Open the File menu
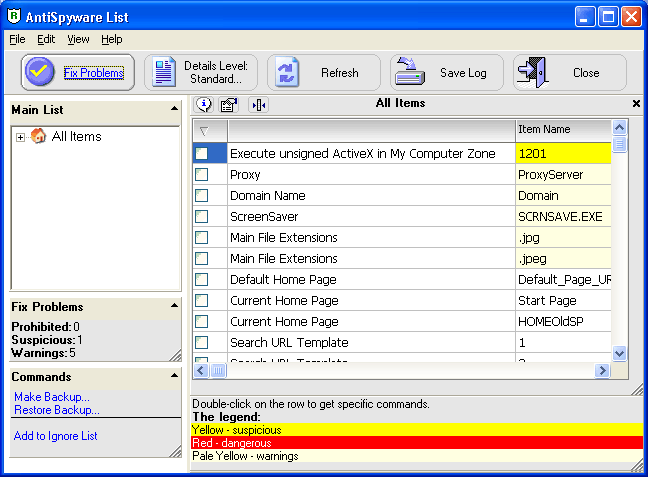The width and height of the screenshot is (648, 477). (17, 39)
